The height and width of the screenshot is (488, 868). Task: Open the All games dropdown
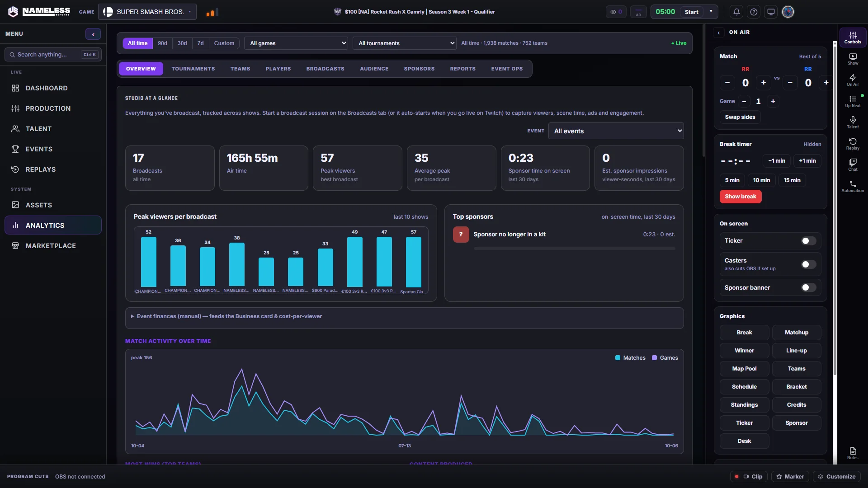(x=296, y=43)
